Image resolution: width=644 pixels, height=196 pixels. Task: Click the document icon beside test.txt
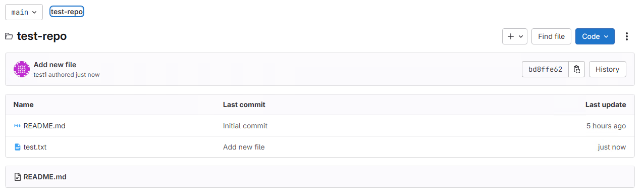(x=18, y=147)
